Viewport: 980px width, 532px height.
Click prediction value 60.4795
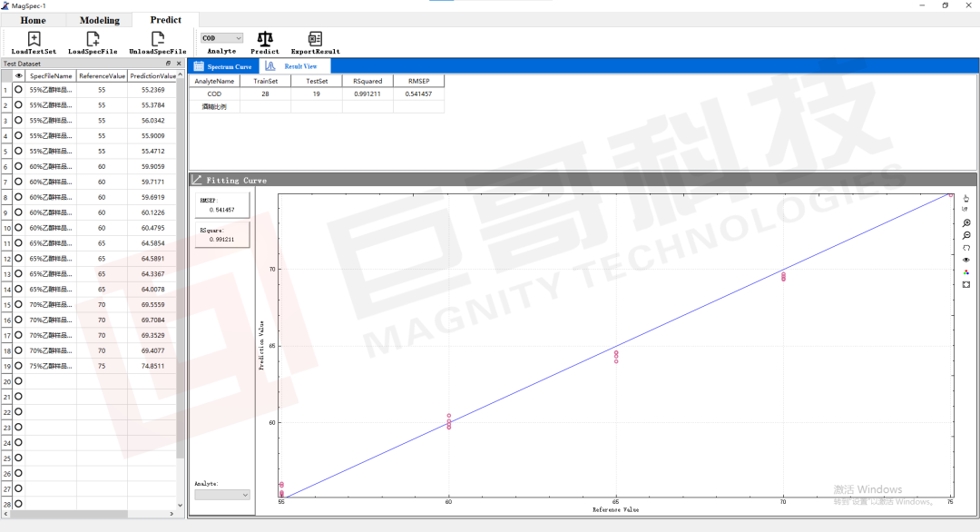(x=153, y=228)
